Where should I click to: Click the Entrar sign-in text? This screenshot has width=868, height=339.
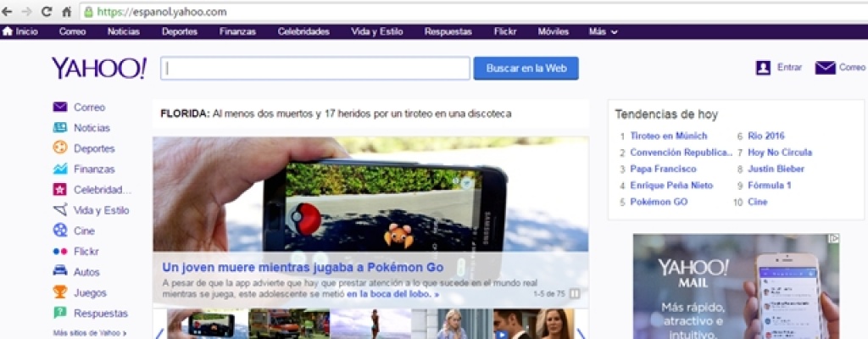pyautogui.click(x=789, y=68)
